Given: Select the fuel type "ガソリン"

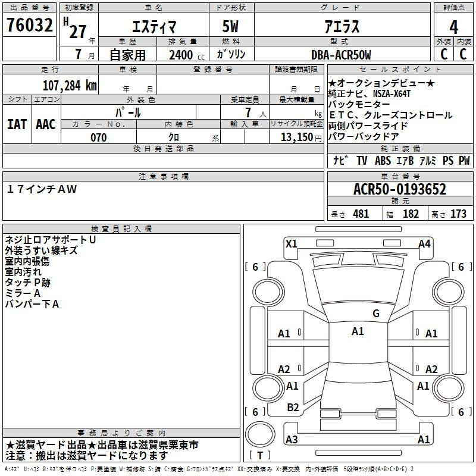Looking at the screenshot, I should (231, 54).
